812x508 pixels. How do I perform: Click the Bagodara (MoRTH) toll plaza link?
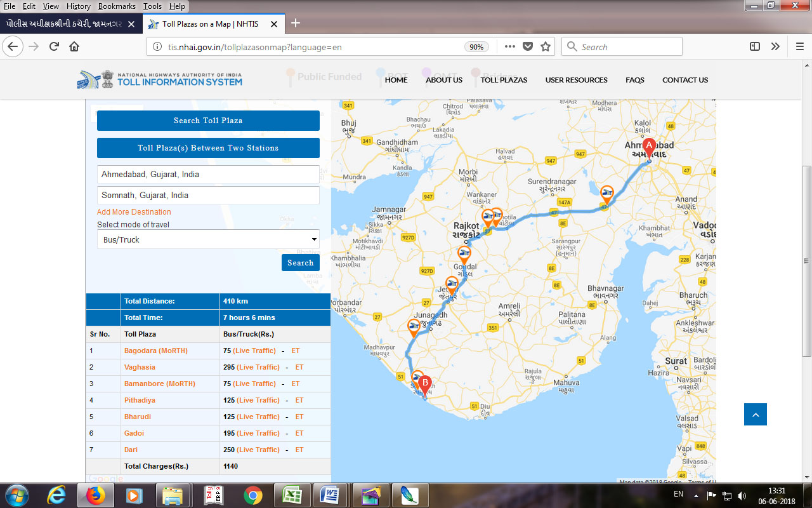click(155, 351)
